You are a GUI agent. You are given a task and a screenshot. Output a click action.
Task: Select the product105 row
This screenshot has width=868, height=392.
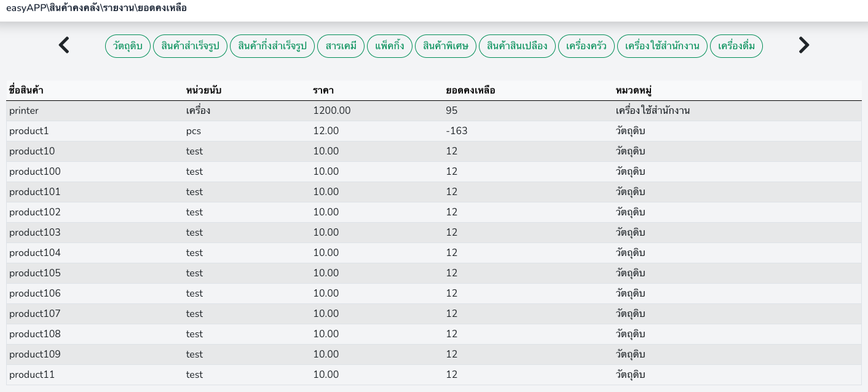point(35,273)
